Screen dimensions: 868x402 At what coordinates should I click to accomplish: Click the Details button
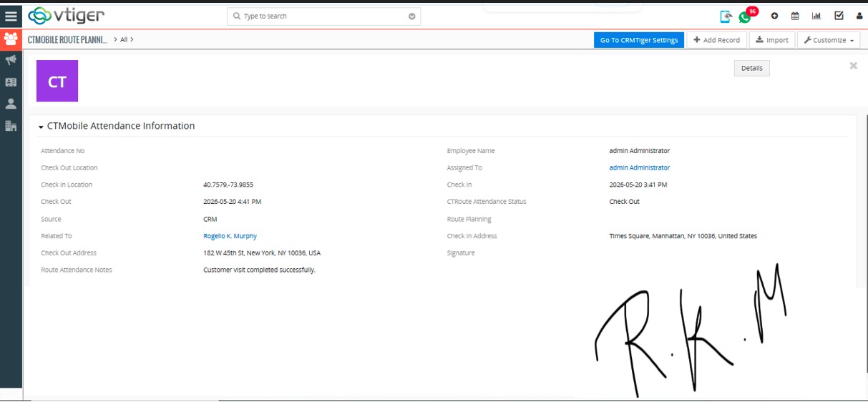[751, 68]
